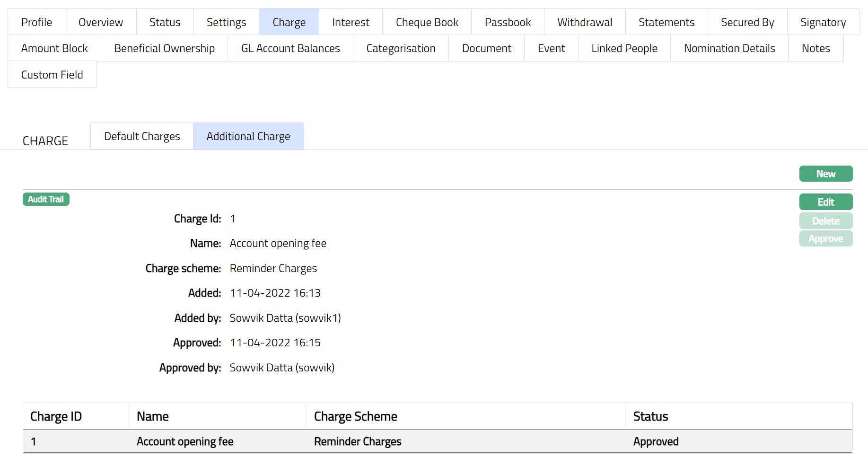Switch to the Default Charges sub-tab
Viewport: 868px width, 466px height.
[x=142, y=136]
